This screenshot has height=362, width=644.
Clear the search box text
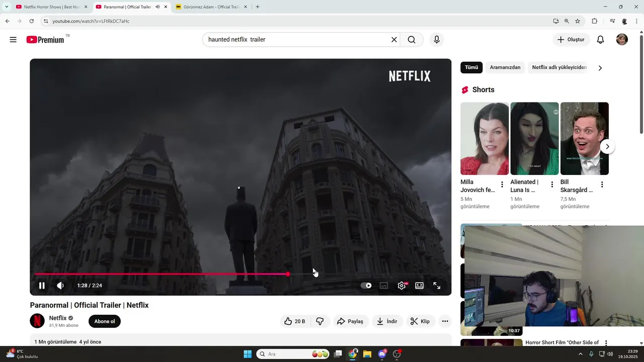point(394,40)
